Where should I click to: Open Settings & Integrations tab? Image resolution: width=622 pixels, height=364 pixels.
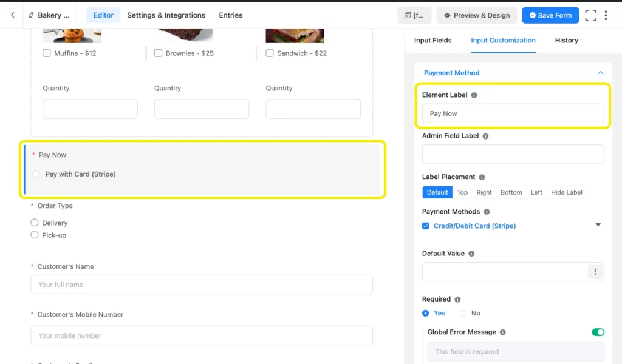[x=166, y=15]
